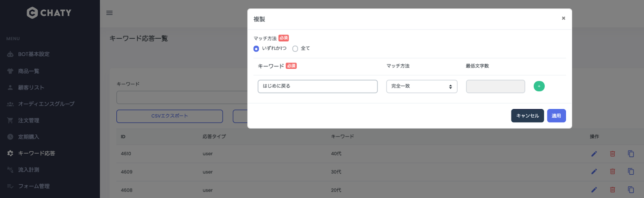Close the 複製 dialog with the X

click(x=563, y=18)
